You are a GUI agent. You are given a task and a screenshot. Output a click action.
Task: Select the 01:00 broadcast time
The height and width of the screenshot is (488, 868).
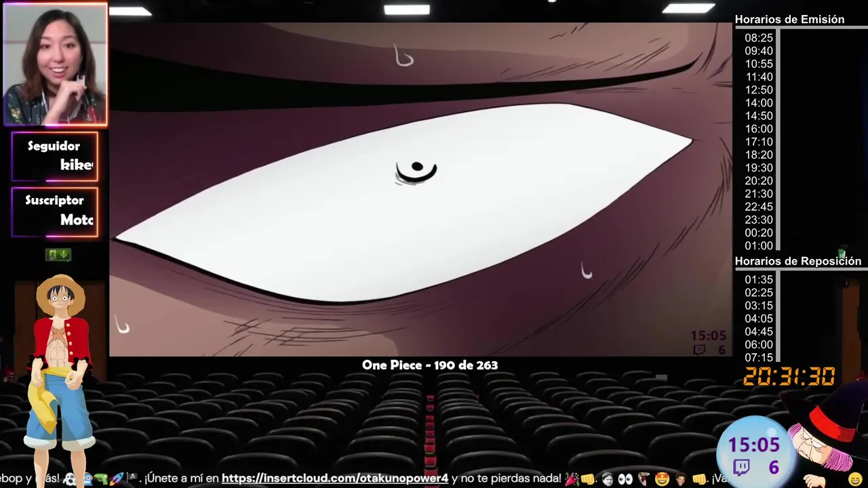click(759, 245)
